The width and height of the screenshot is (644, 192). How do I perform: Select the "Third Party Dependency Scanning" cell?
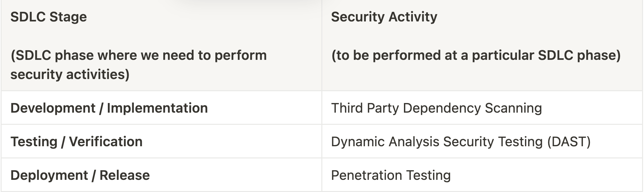tap(436, 108)
